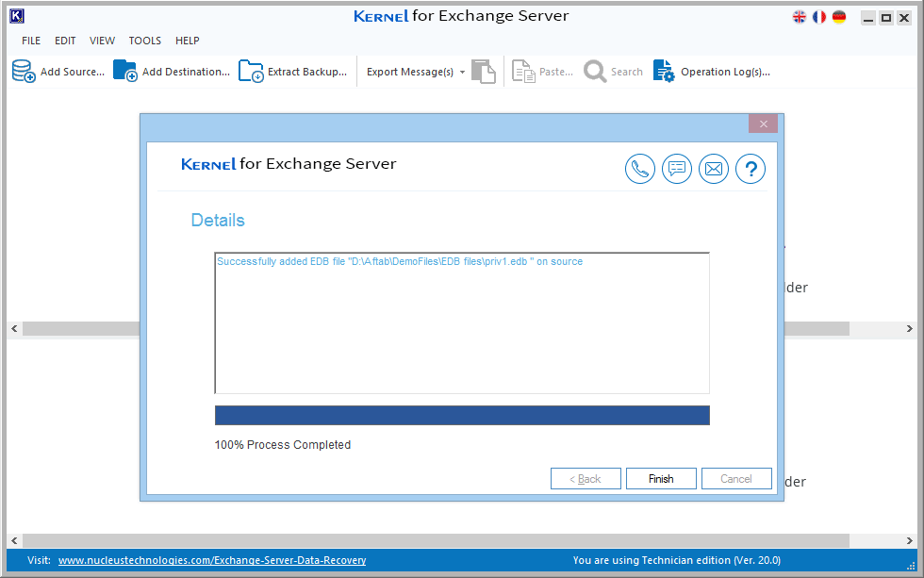Image resolution: width=924 pixels, height=578 pixels.
Task: Click the Search magnifier icon
Action: [x=595, y=72]
